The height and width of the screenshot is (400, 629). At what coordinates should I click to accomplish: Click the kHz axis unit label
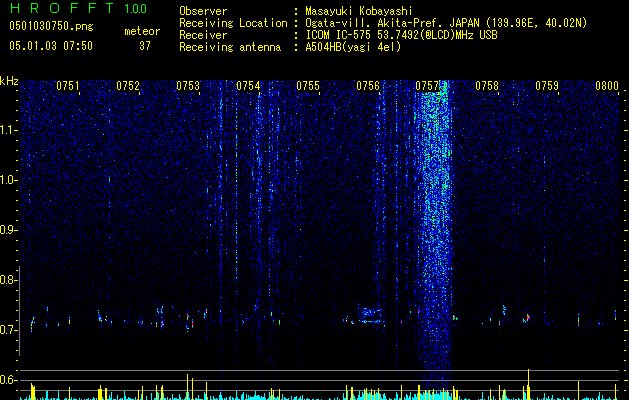click(9, 81)
